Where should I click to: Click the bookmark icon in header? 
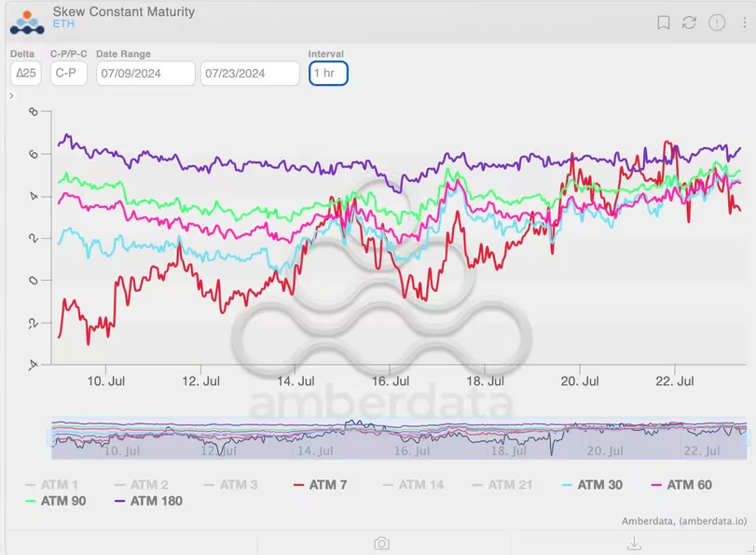(x=664, y=22)
